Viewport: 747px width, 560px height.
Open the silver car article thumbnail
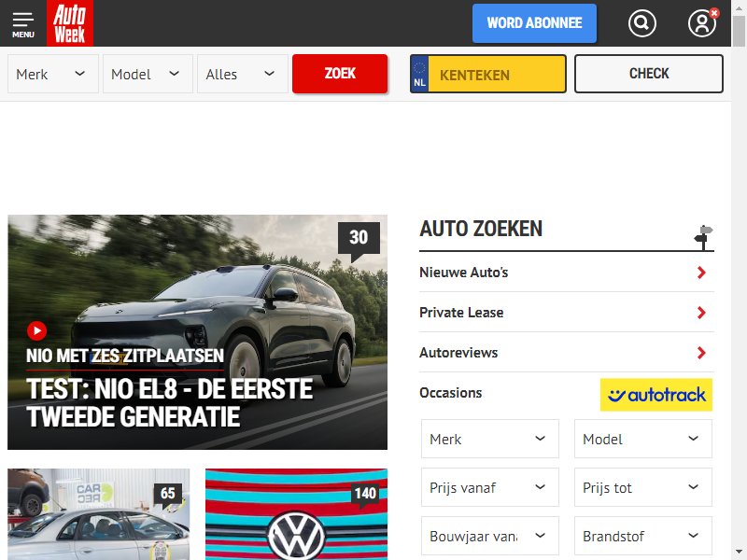click(x=99, y=514)
